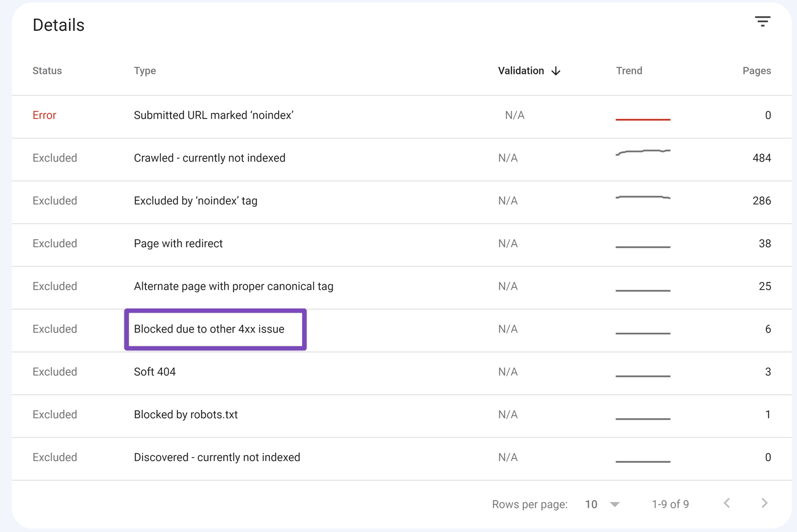Click the red Error status label
797x532 pixels.
[x=44, y=115]
